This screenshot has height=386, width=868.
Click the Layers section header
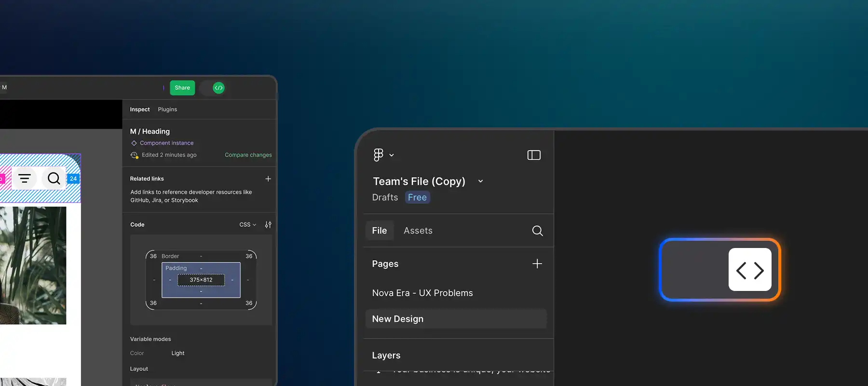386,355
